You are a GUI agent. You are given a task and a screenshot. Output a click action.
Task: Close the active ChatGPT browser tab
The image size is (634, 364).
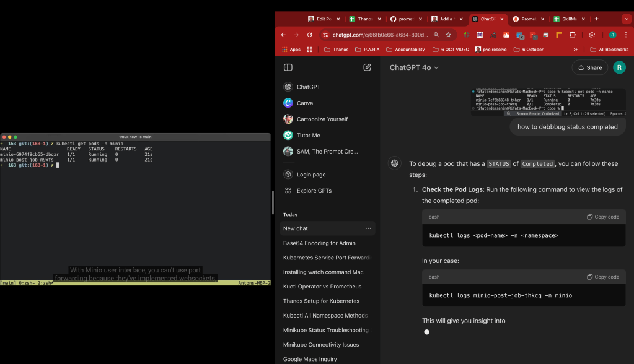[502, 19]
